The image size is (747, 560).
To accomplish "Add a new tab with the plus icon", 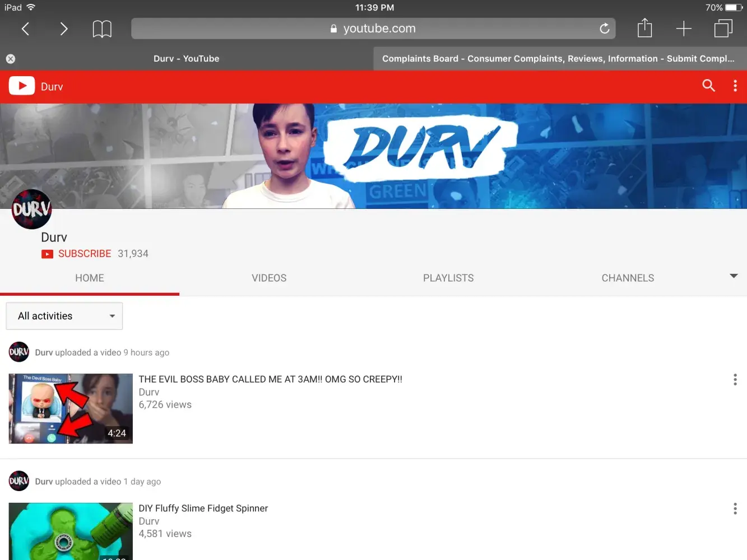I will 684,29.
